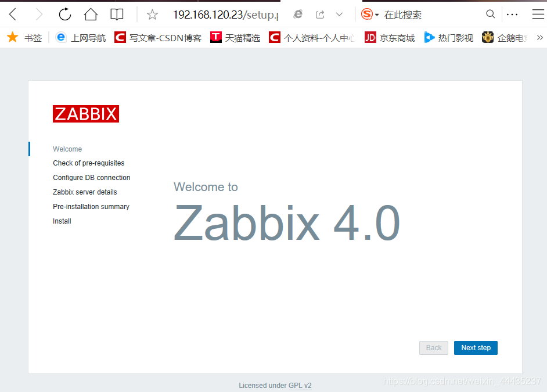Click the search magnifier icon

coord(490,14)
